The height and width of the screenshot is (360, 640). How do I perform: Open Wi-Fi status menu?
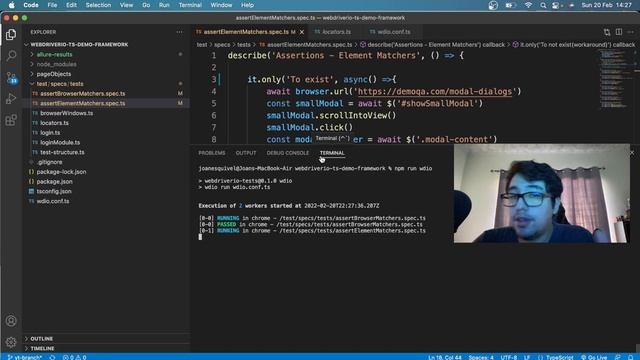pyautogui.click(x=528, y=5)
